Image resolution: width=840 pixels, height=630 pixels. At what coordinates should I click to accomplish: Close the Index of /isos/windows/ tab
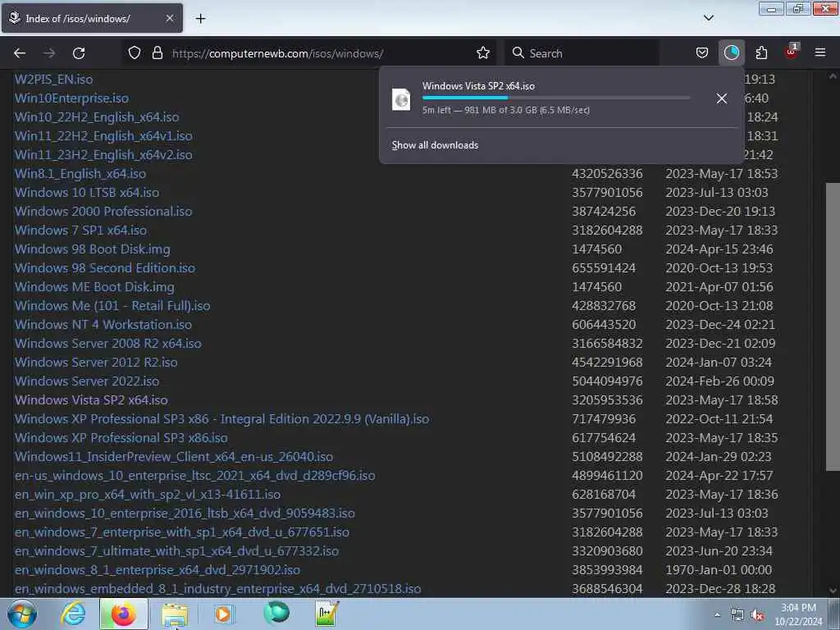pos(169,18)
